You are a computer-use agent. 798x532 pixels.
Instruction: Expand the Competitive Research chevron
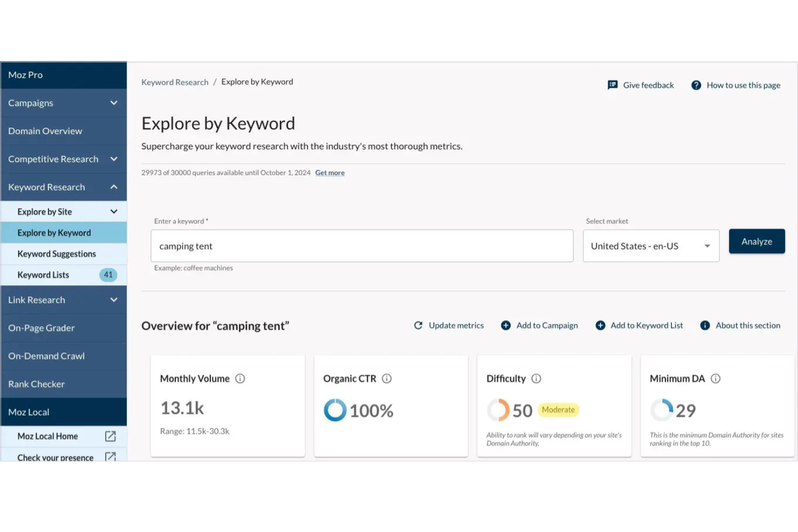[x=114, y=159]
